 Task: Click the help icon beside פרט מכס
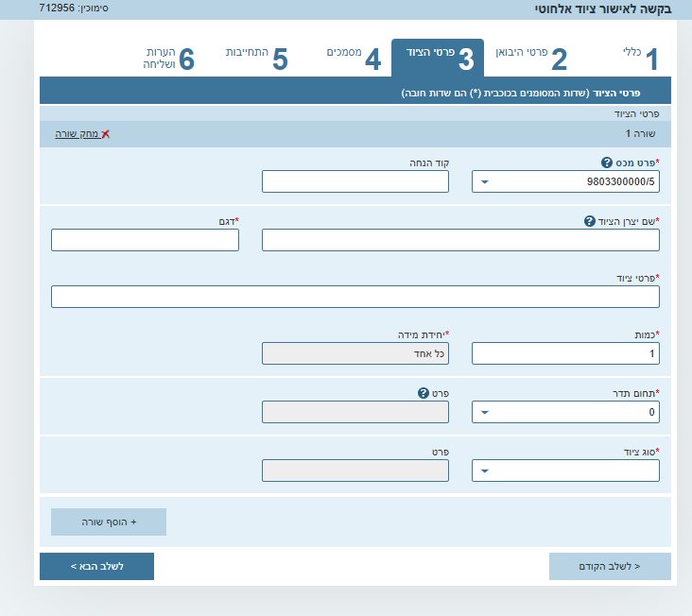point(607,163)
